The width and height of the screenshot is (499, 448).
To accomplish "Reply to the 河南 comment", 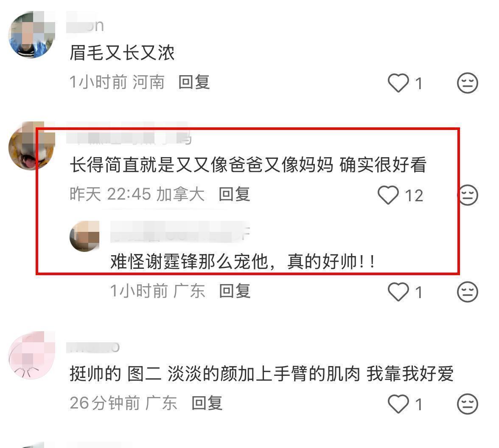I will (x=194, y=82).
